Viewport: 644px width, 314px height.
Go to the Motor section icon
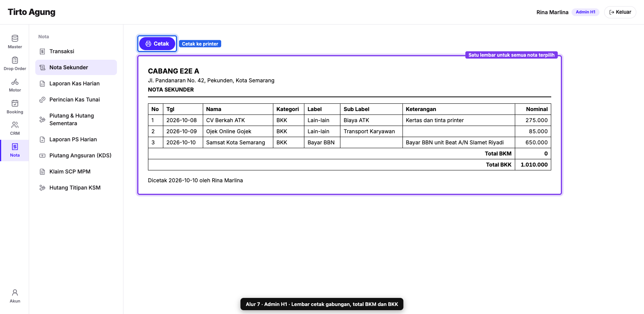pyautogui.click(x=15, y=82)
